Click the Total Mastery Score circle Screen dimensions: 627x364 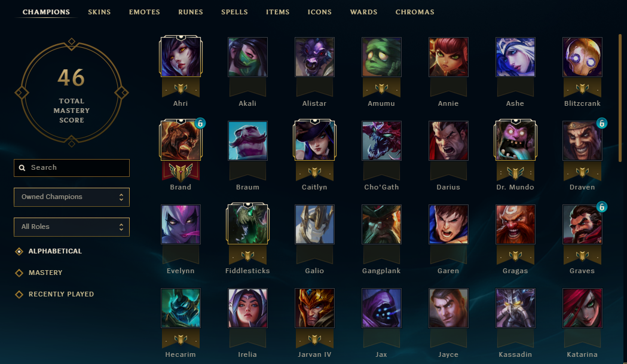[x=72, y=93]
